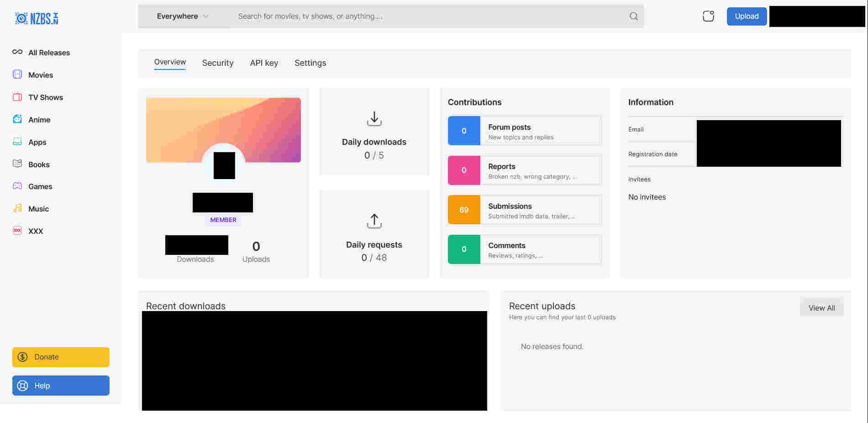This screenshot has height=423, width=868.
Task: Click the Donate button
Action: 61,357
